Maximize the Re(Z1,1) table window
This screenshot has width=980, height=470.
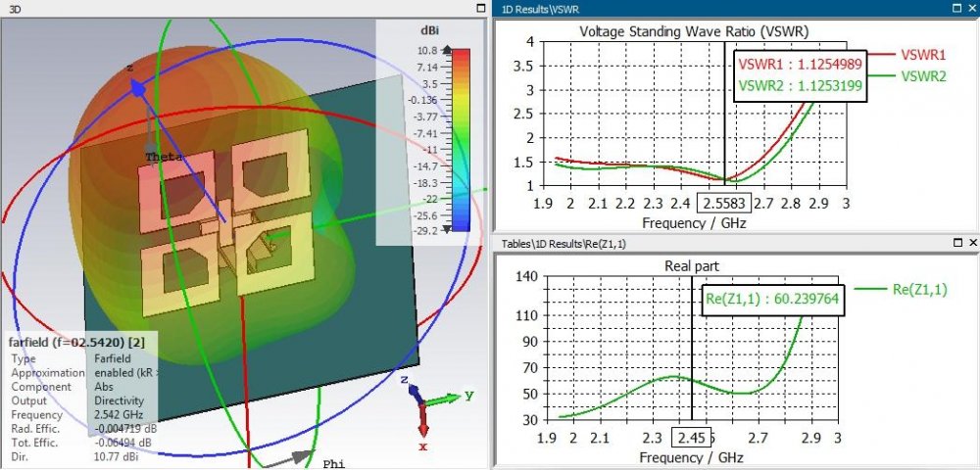[956, 244]
